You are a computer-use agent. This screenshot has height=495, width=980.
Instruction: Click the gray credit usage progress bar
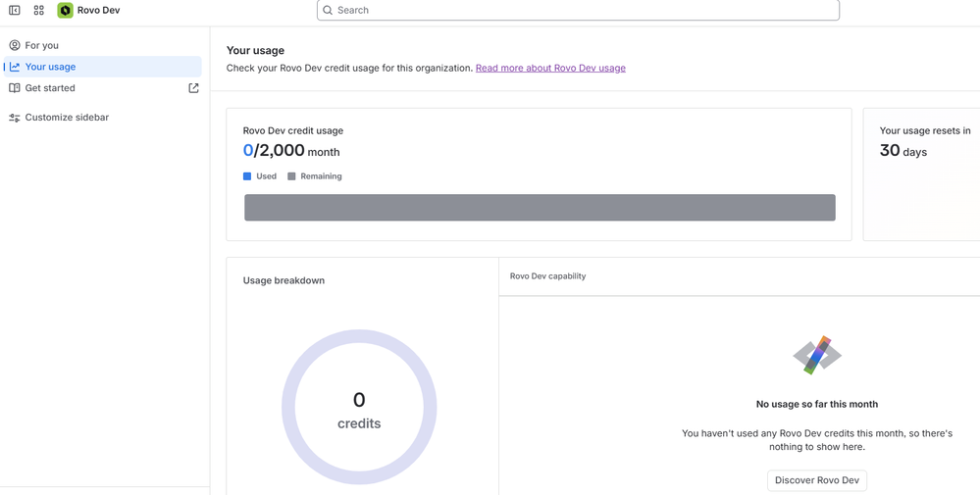pyautogui.click(x=540, y=207)
